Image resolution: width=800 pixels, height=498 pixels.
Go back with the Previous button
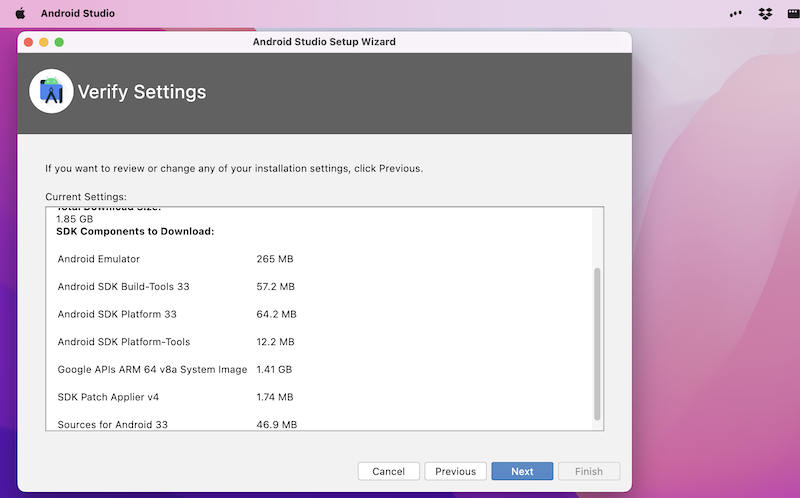(455, 471)
